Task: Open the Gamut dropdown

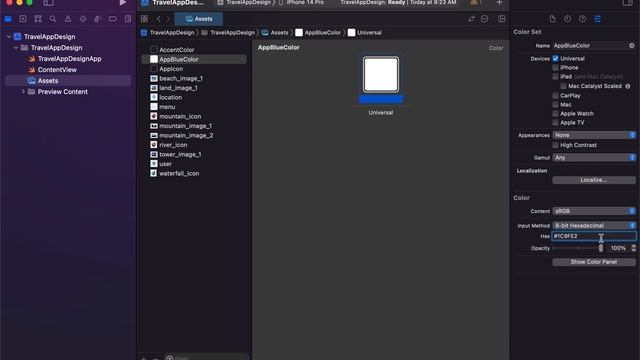Action: (x=594, y=158)
